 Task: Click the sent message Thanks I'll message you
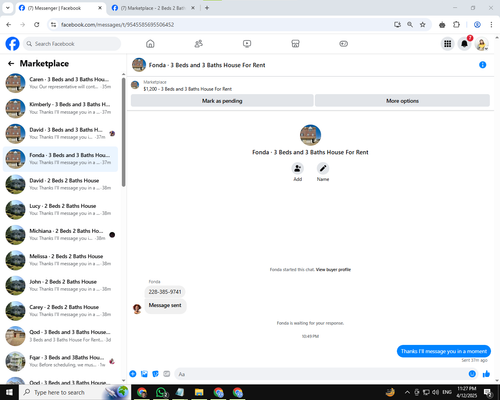click(444, 351)
